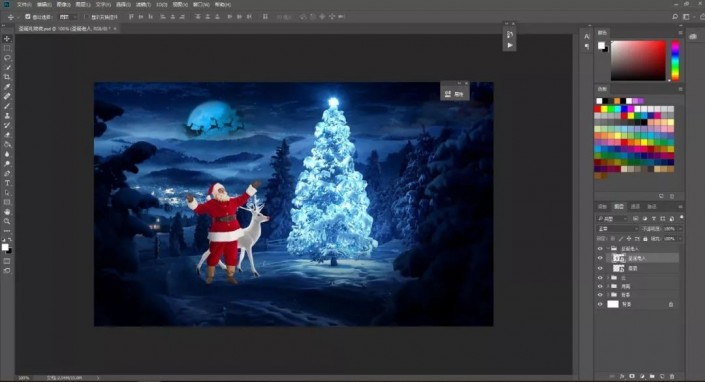Open the Filter menu in menu bar
Image resolution: width=705 pixels, height=382 pixels.
[143, 4]
